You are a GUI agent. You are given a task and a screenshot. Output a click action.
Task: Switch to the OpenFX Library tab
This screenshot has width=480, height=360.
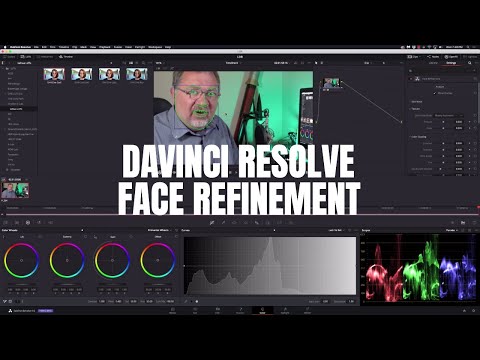tap(433, 63)
